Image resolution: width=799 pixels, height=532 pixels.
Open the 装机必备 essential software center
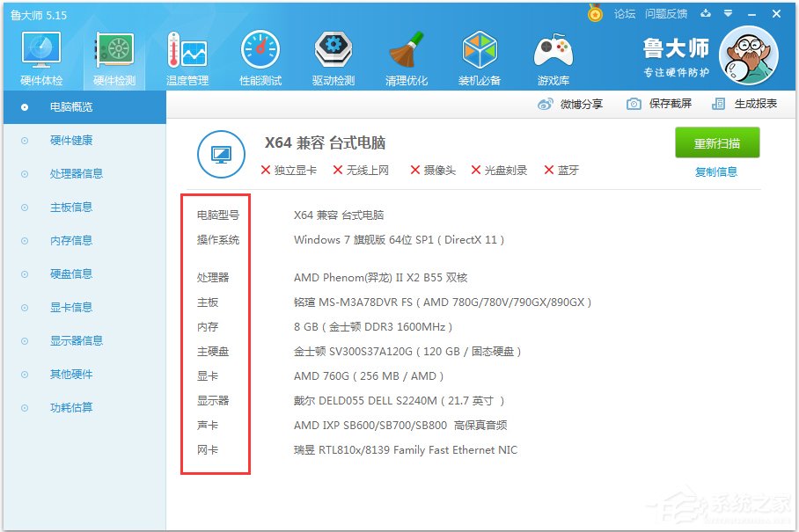[479, 55]
